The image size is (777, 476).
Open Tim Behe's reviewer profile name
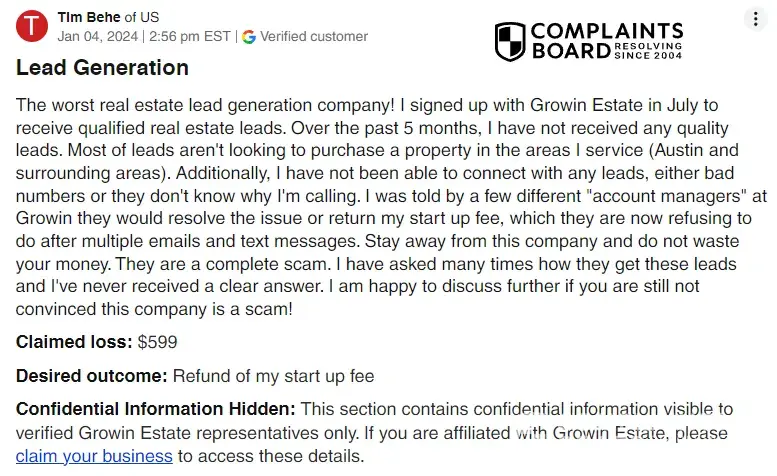pyautogui.click(x=91, y=18)
